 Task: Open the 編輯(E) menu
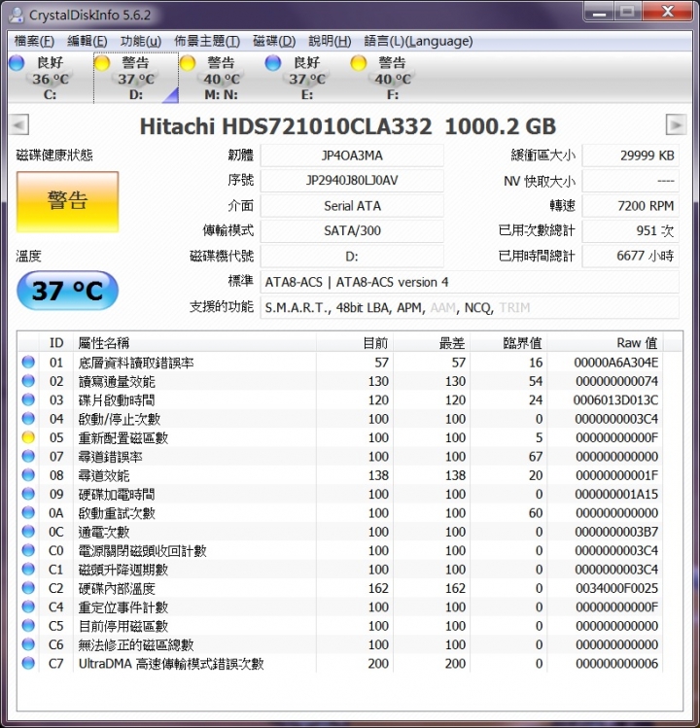87,42
